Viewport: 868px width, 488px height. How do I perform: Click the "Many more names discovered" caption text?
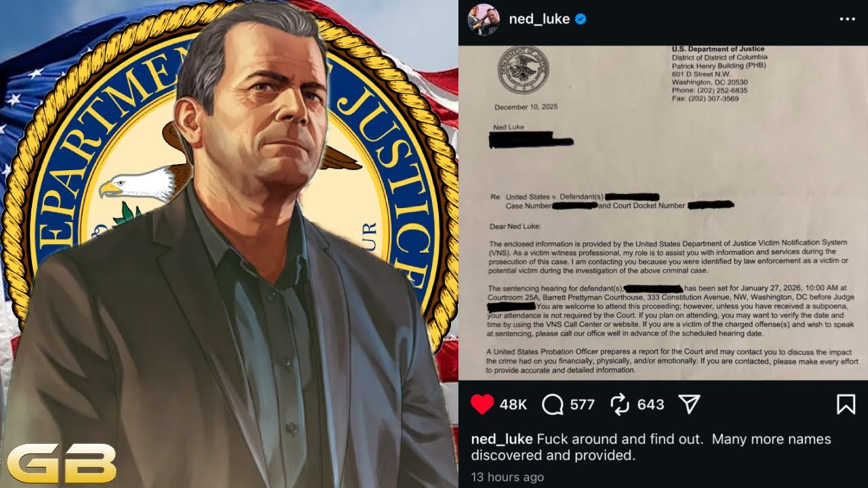651,447
